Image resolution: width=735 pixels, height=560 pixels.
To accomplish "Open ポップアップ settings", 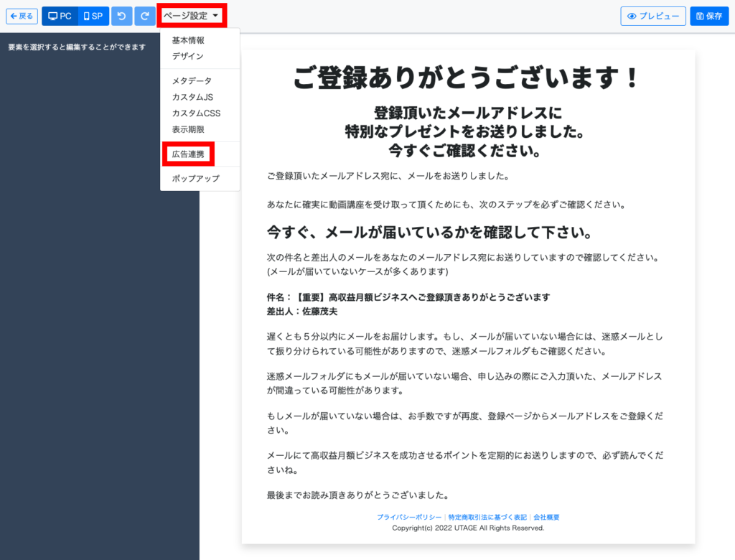I will pos(195,179).
